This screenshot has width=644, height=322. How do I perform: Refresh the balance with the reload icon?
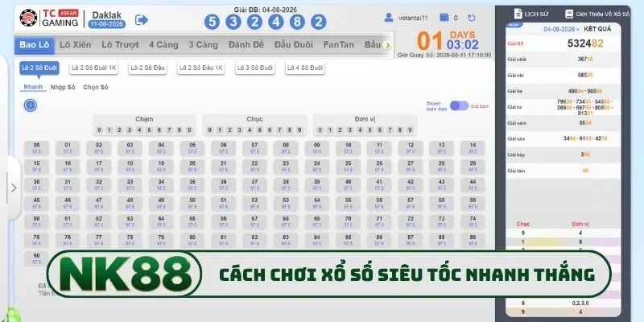tap(472, 18)
